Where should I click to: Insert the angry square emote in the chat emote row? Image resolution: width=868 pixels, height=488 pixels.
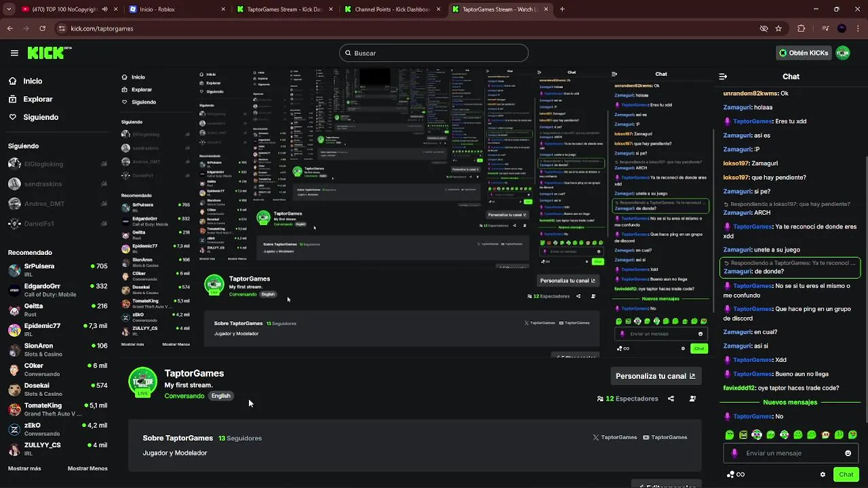click(x=743, y=434)
